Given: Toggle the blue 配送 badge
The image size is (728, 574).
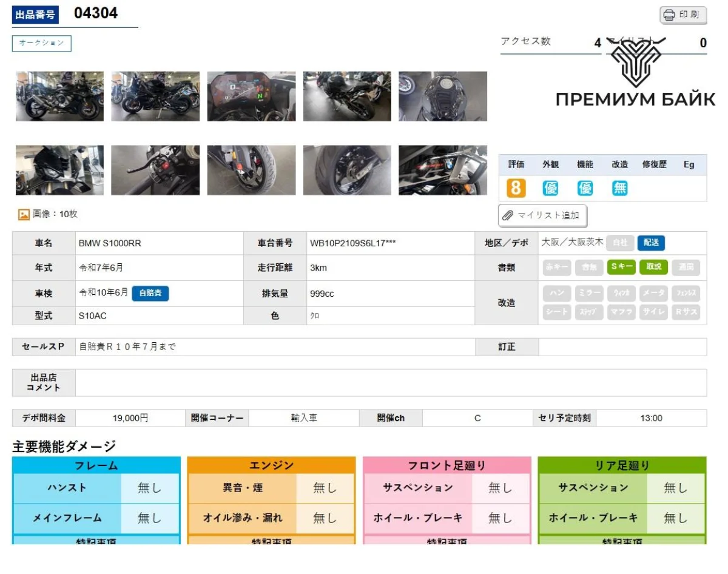Looking at the screenshot, I should (651, 243).
